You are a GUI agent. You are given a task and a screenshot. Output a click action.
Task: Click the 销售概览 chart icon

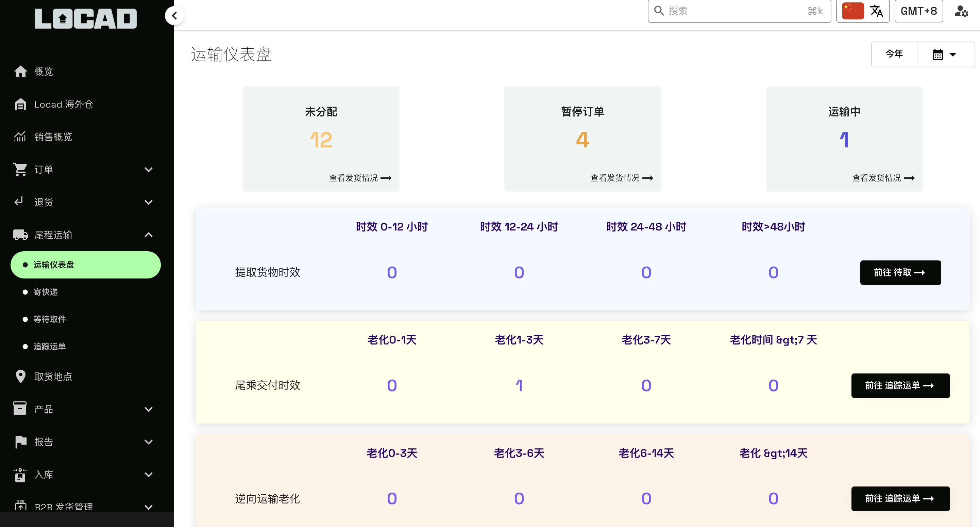pos(20,137)
